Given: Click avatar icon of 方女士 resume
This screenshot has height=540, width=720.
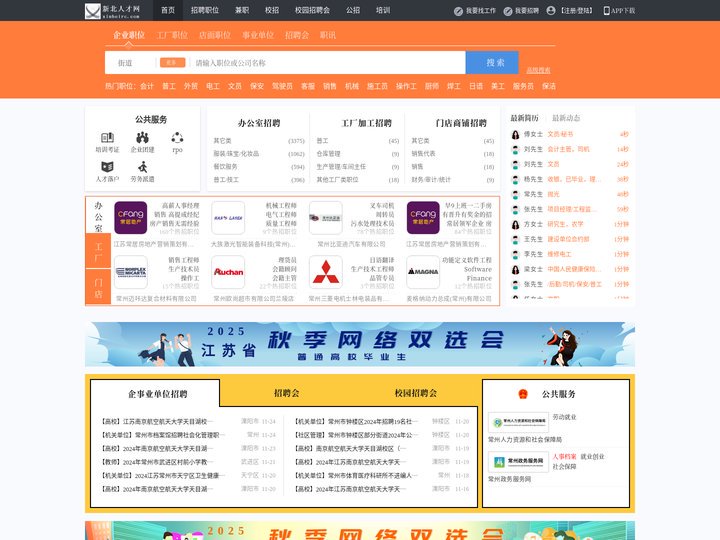Looking at the screenshot, I should 515,225.
